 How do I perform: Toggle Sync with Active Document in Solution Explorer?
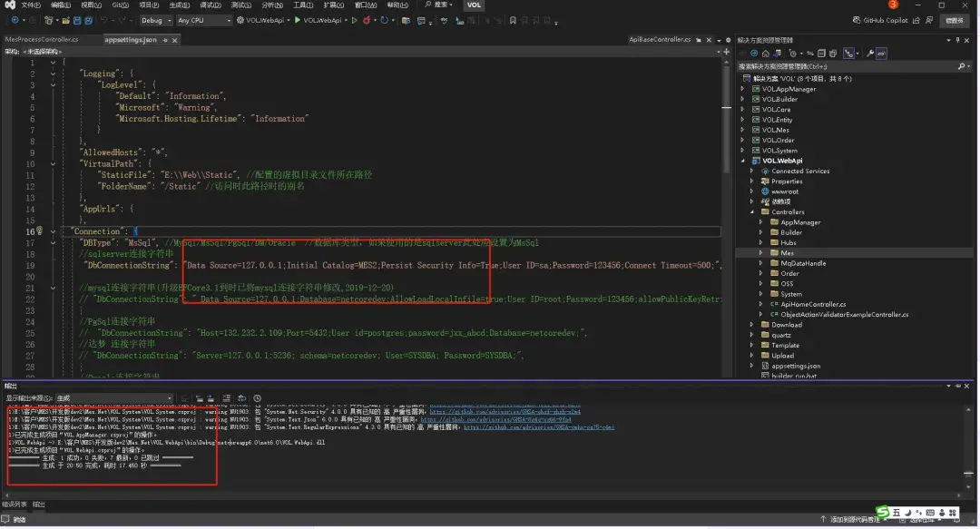click(x=811, y=54)
